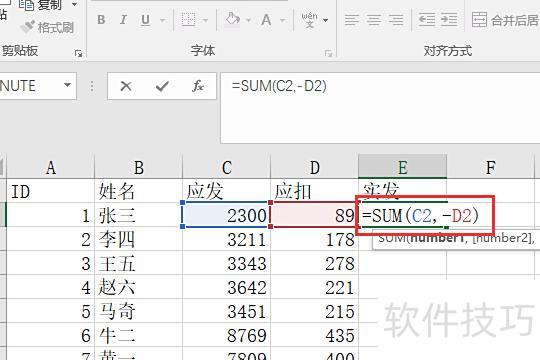Click the 应扣 header cell
This screenshot has height=360, width=540.
point(314,191)
